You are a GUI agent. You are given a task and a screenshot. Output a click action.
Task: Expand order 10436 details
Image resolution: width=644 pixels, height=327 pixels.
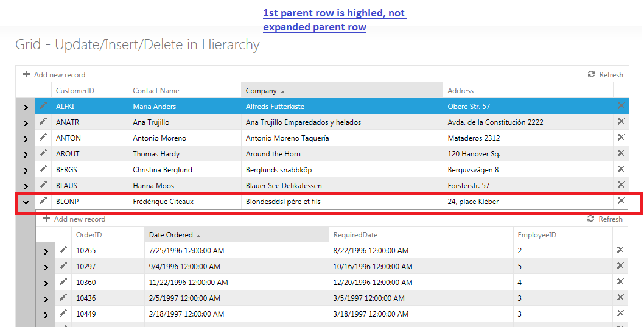pos(46,299)
